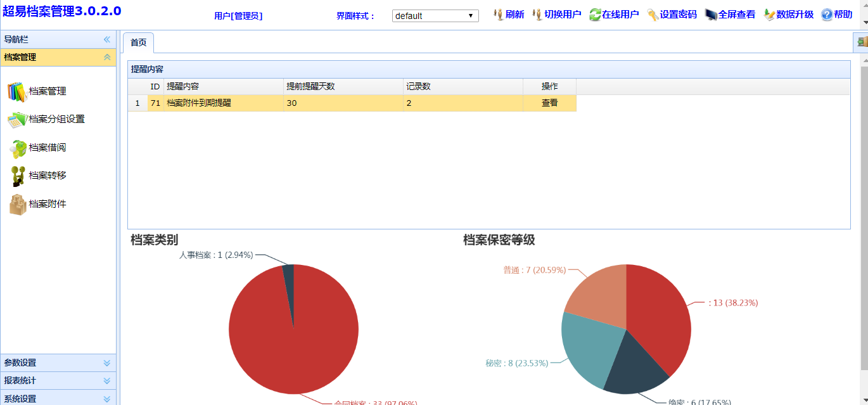Click the 数据升级 icon
Viewport: 868px width, 405px height.
click(x=770, y=15)
